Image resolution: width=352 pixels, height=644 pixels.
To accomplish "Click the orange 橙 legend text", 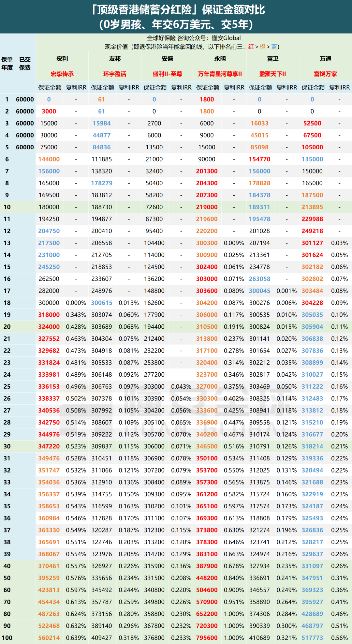I will click(x=262, y=47).
